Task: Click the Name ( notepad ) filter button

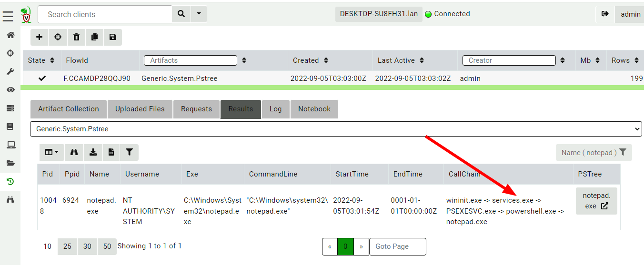Action: (x=594, y=152)
